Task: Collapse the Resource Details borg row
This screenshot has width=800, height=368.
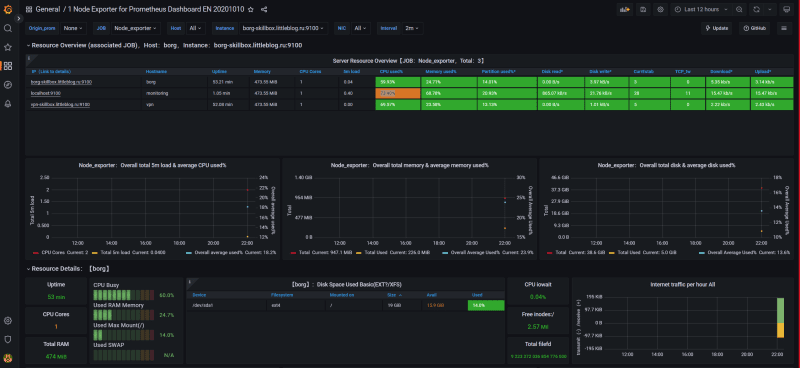Action: 68,268
